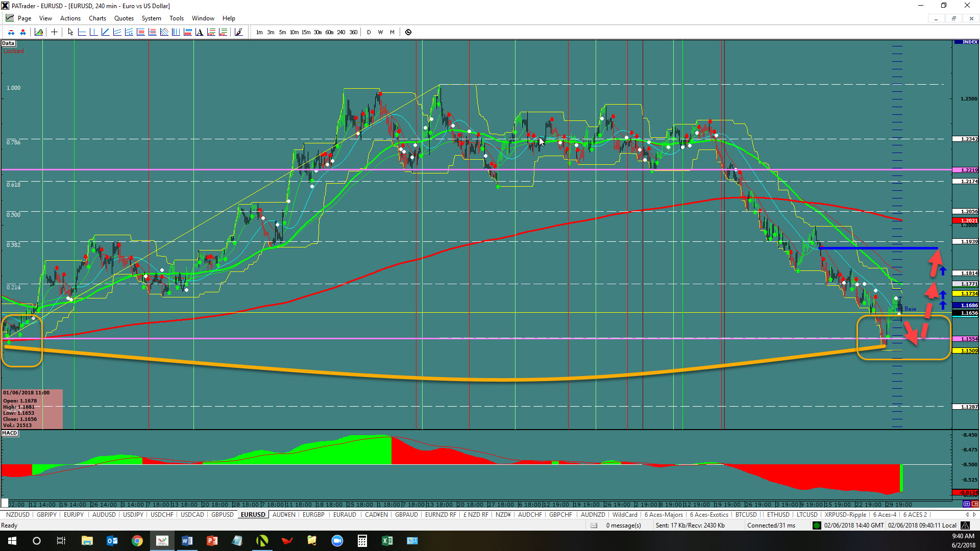Click the PAT levels tool icon
This screenshot has width=980, height=551.
211,32
